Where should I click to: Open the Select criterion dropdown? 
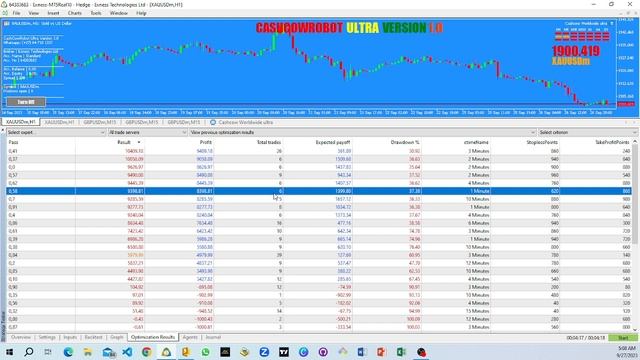(x=587, y=132)
